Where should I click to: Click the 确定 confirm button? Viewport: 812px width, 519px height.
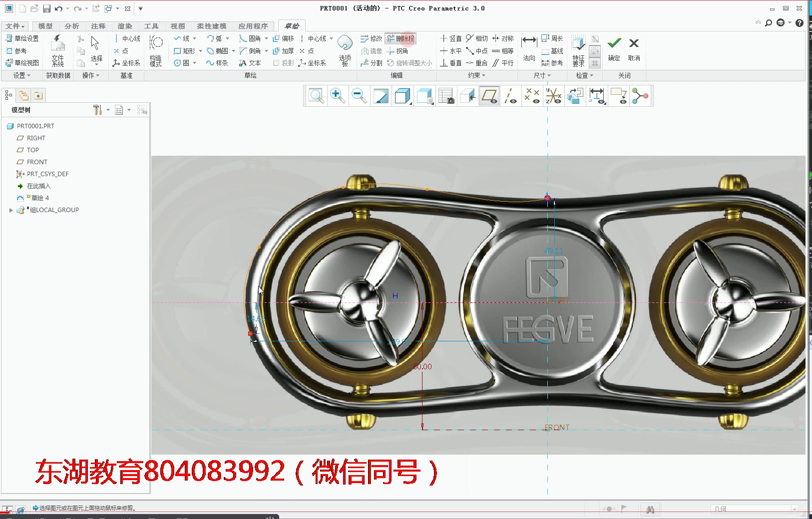click(614, 49)
